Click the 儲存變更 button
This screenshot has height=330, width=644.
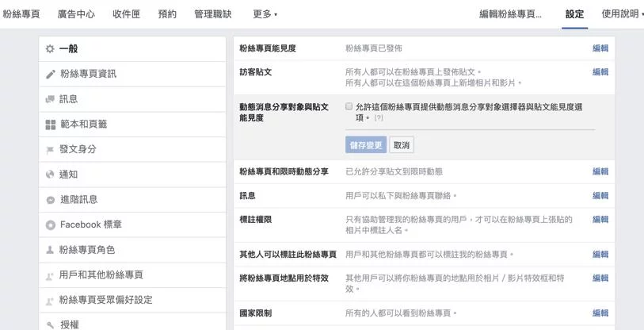click(366, 145)
